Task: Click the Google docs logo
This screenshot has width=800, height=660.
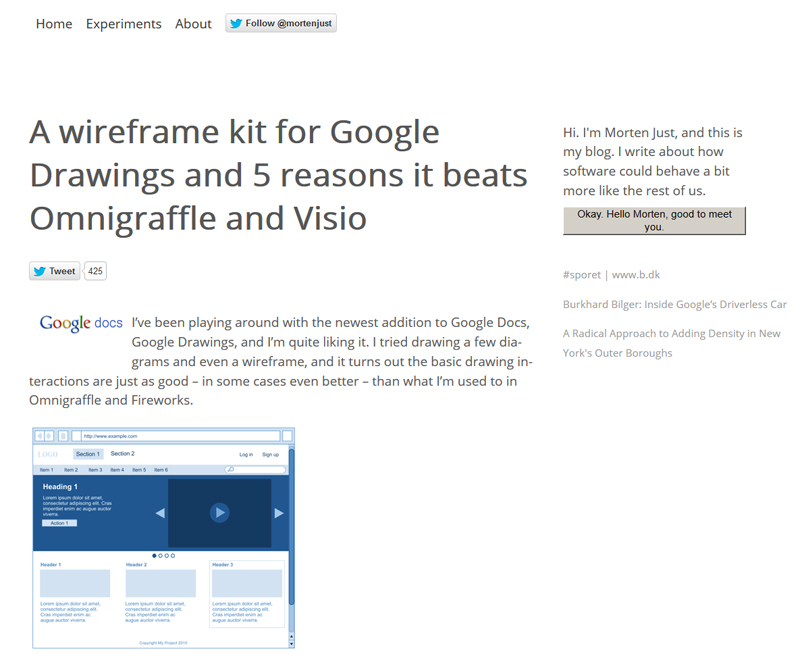Action: tap(81, 323)
